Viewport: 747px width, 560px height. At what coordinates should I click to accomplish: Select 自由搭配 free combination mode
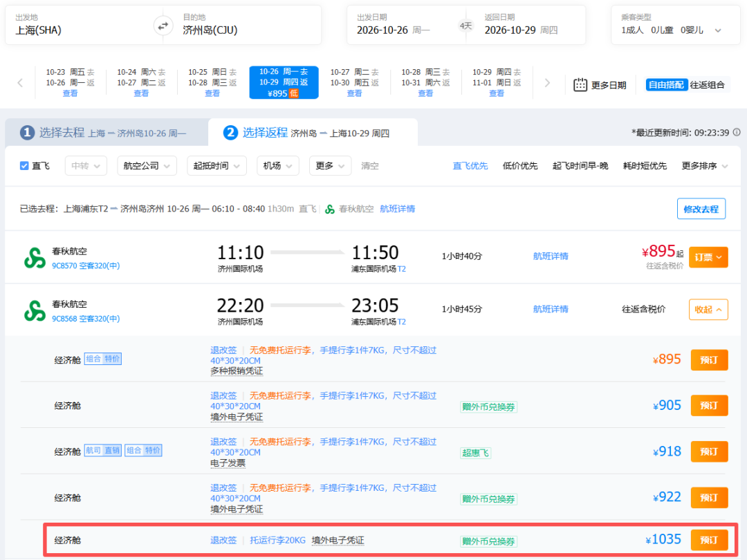pyautogui.click(x=665, y=85)
